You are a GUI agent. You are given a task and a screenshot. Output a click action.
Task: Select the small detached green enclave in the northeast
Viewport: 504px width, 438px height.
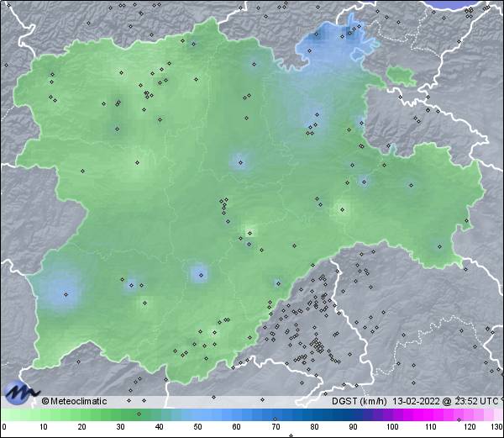pyautogui.click(x=402, y=76)
